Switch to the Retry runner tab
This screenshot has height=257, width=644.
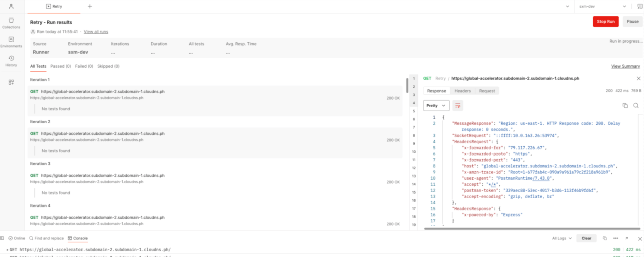(x=54, y=6)
